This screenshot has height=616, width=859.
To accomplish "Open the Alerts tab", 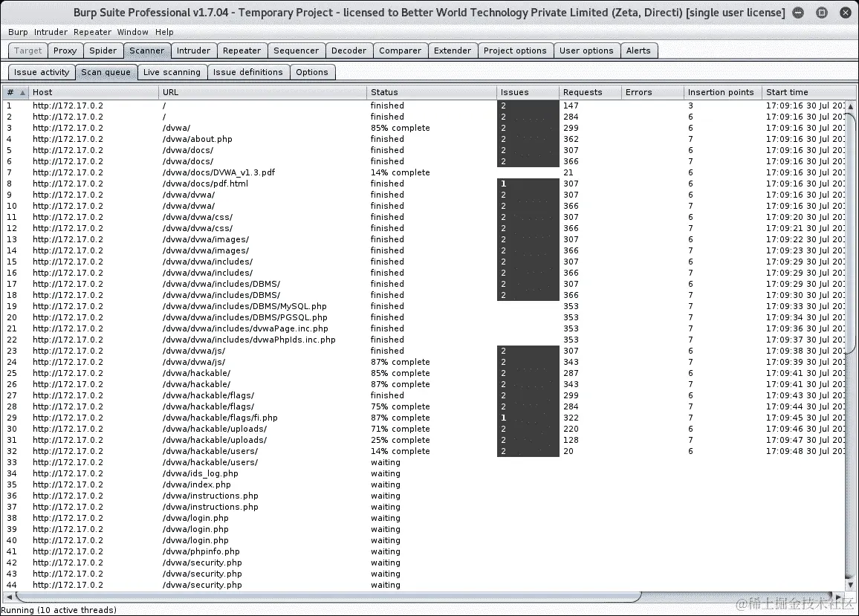I will (639, 51).
